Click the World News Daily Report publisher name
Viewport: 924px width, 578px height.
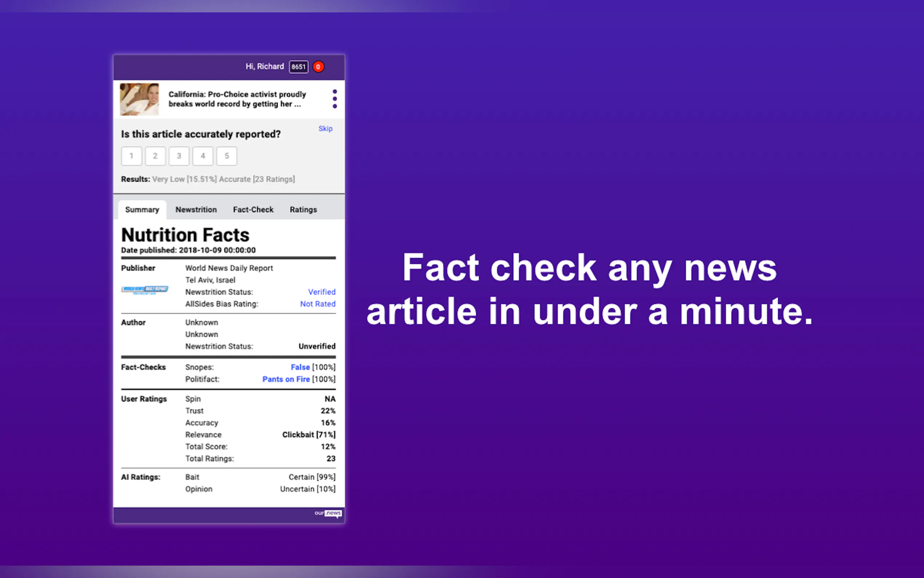pos(229,268)
